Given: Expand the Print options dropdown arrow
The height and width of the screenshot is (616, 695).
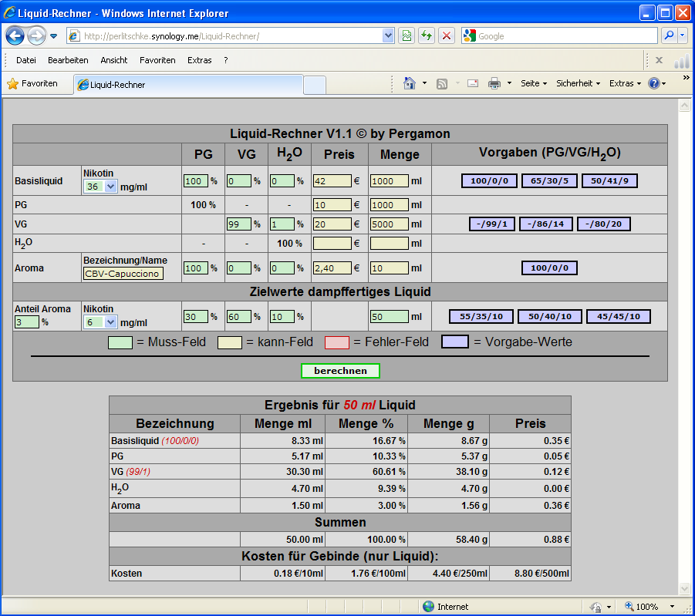Looking at the screenshot, I should (509, 83).
